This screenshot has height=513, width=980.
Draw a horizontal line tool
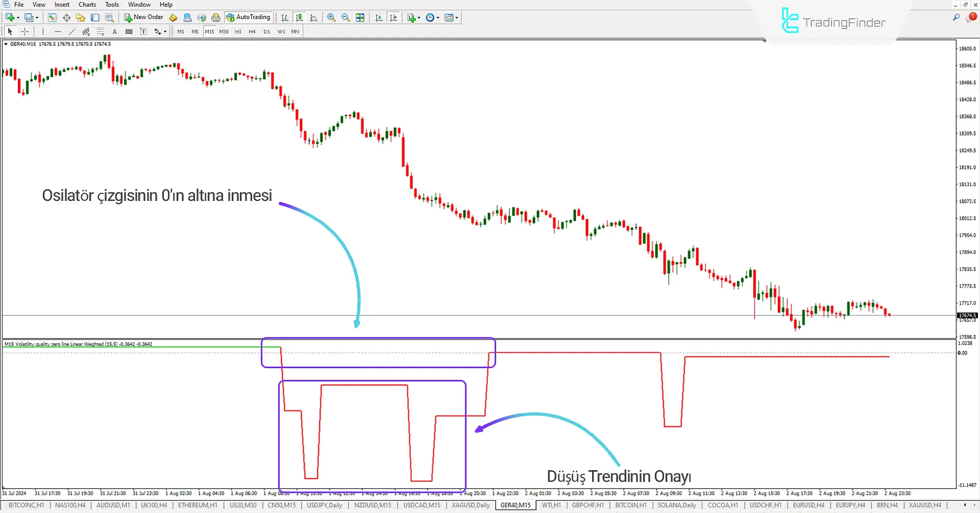coord(58,32)
